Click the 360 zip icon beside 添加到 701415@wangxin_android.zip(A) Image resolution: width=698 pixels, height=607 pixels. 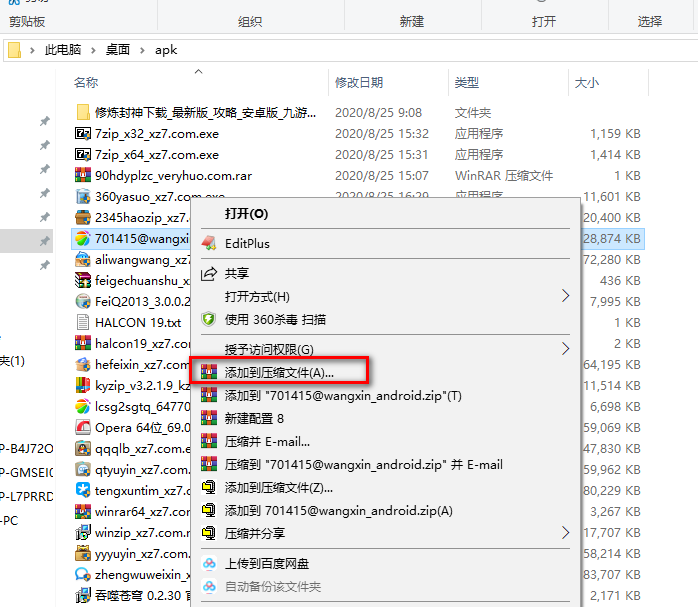[209, 510]
